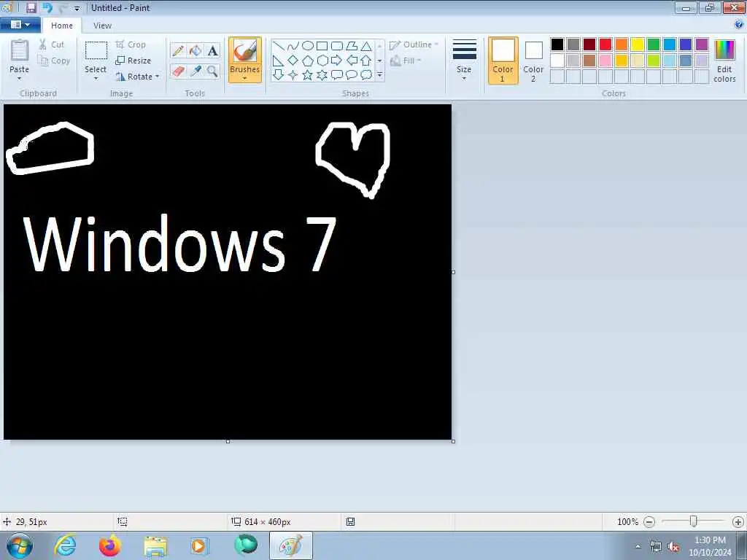
Task: Open the Select dropdown arrow
Action: (96, 79)
